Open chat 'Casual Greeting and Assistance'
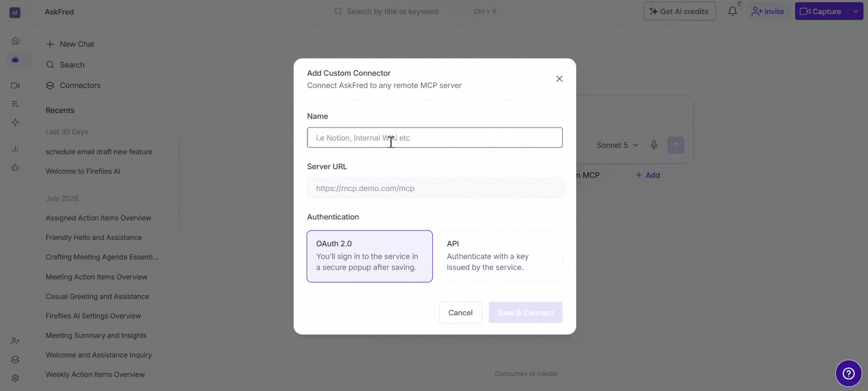 click(x=97, y=296)
